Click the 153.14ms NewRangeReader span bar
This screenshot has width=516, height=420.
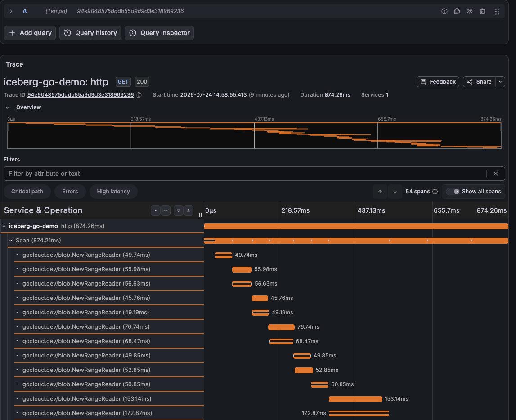355,399
